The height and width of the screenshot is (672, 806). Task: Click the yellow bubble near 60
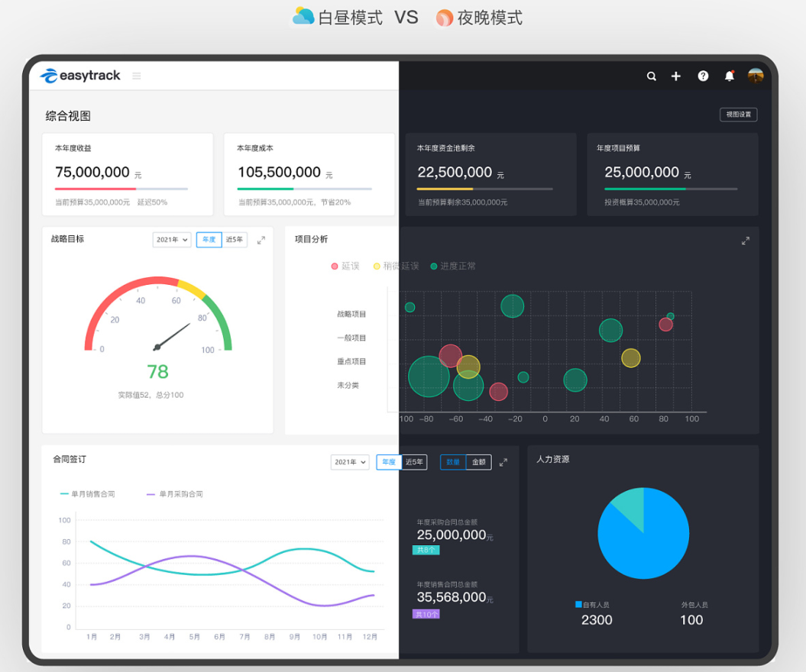(631, 358)
